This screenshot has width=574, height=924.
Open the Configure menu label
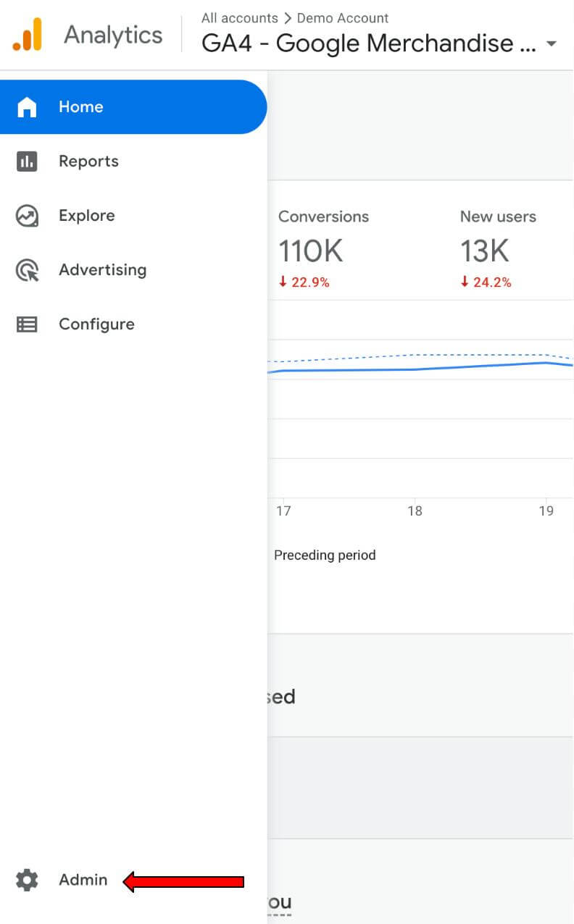96,324
